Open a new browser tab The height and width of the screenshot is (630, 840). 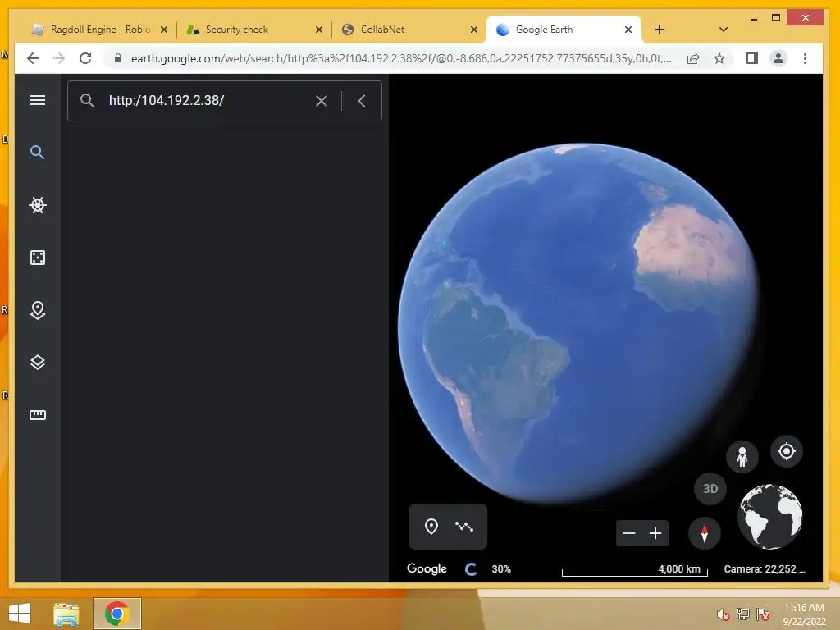pyautogui.click(x=660, y=30)
